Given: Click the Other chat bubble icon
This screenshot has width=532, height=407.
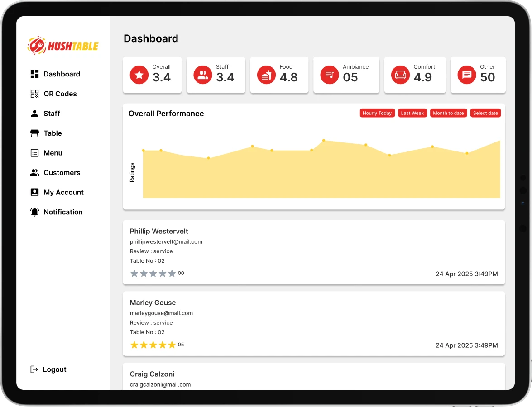Looking at the screenshot, I should click(467, 75).
